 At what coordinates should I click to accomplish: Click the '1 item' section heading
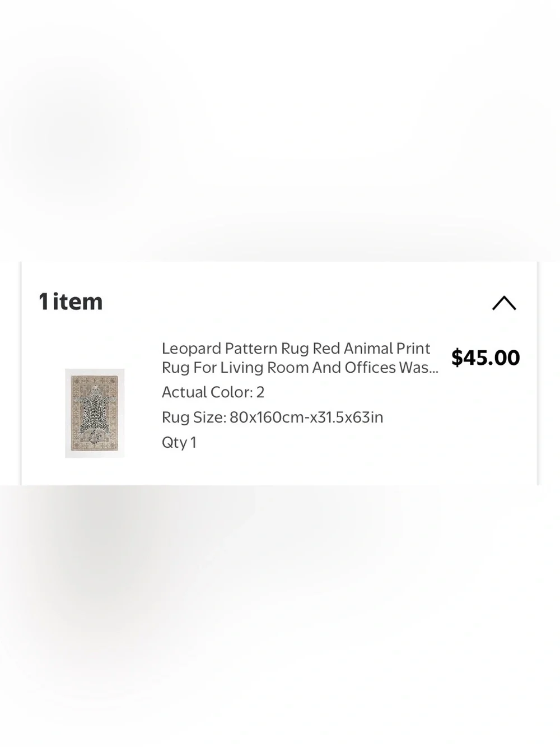71,301
